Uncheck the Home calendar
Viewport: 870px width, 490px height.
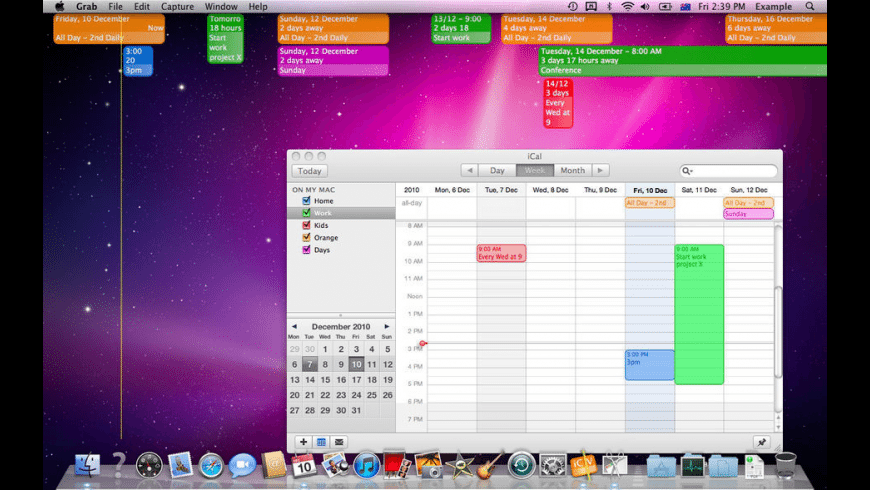[306, 201]
